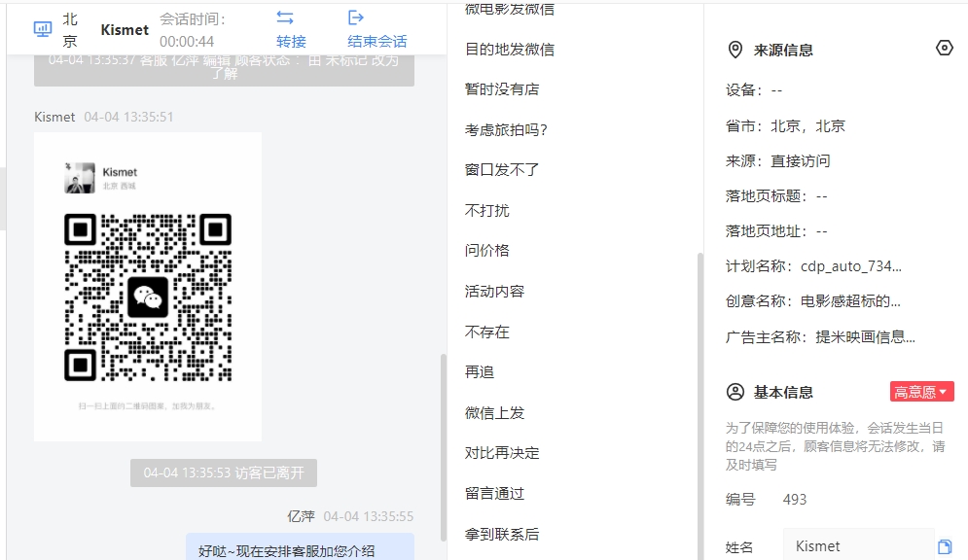
Task: Click the 省市: 北京, 北京 row
Action: click(x=785, y=126)
